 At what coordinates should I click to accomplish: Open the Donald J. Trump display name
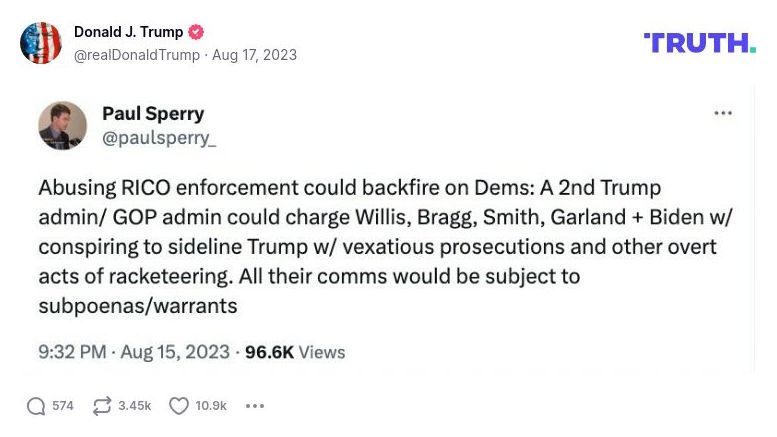click(128, 32)
